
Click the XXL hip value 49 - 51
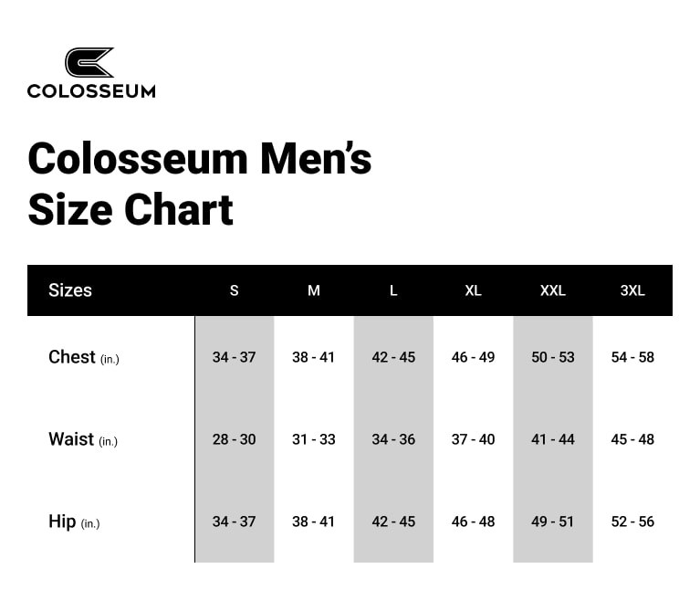[553, 522]
